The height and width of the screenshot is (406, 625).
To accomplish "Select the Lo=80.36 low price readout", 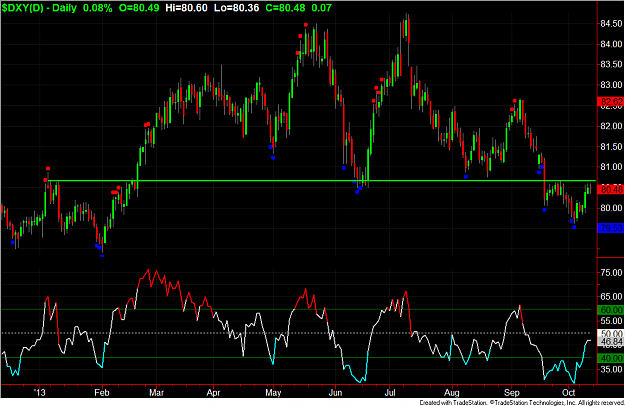I will [236, 8].
